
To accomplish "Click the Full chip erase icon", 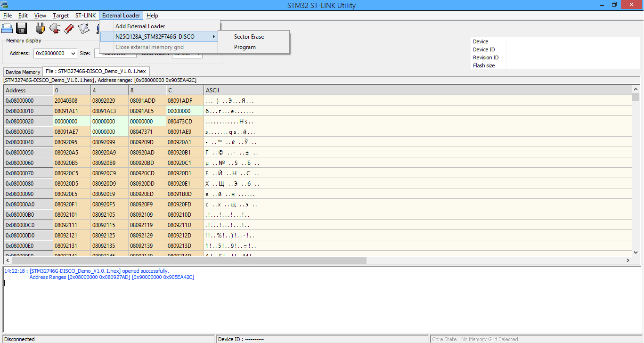I will click(69, 28).
